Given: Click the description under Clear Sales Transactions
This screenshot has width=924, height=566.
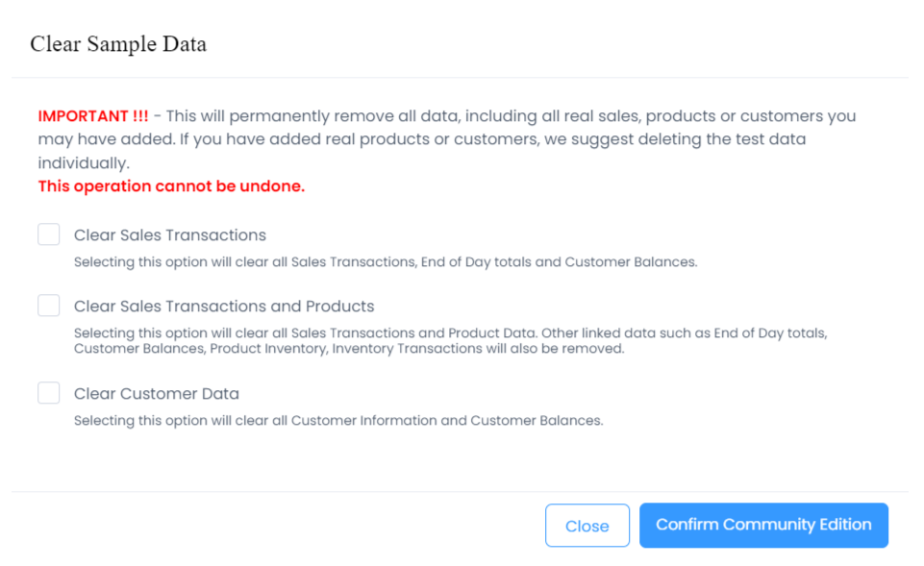Looking at the screenshot, I should point(385,261).
